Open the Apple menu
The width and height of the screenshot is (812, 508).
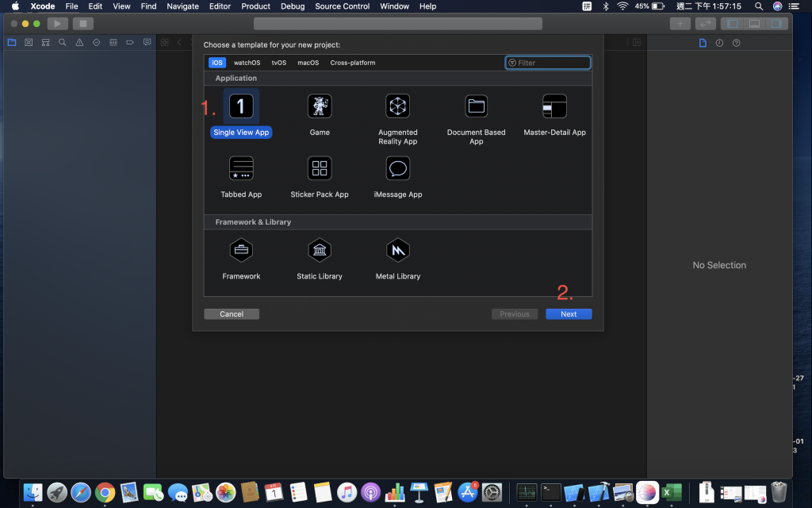pos(16,6)
